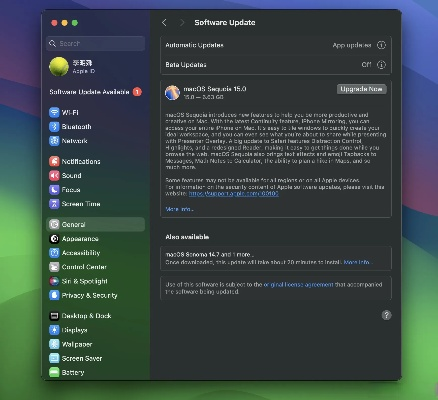Click the help question mark button
Screen dimensions: 438x400
click(386, 315)
